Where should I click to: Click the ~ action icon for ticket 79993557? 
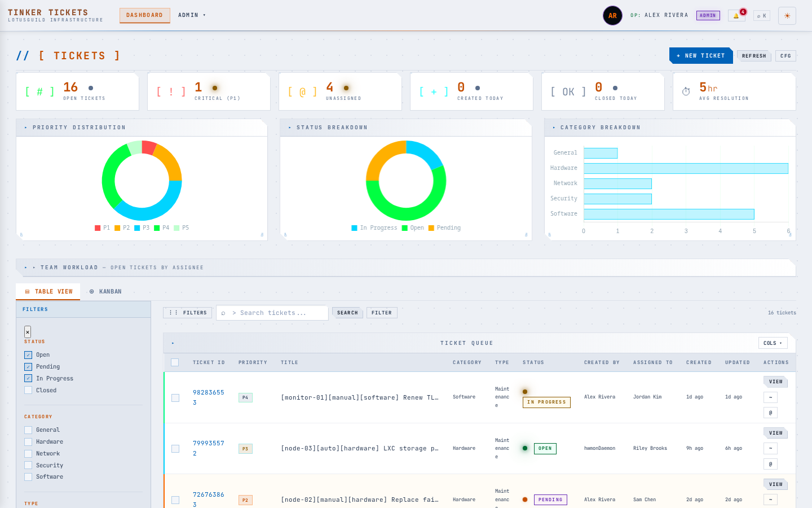770,448
